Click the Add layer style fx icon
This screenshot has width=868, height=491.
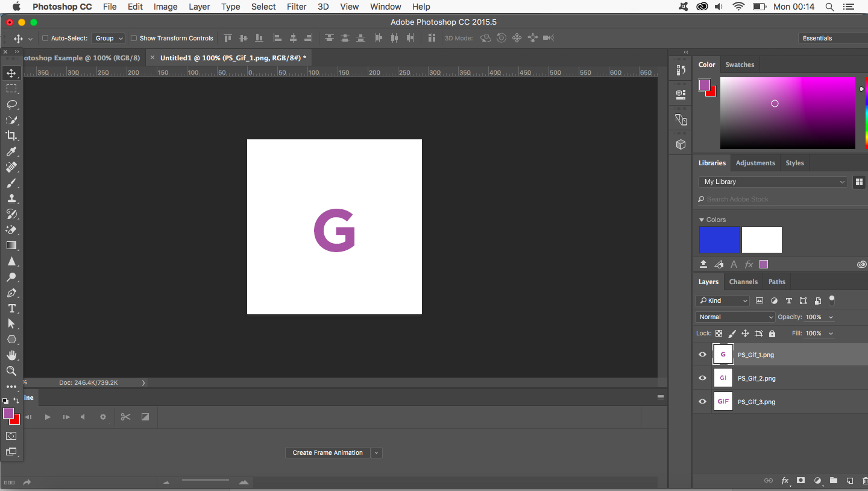(785, 481)
